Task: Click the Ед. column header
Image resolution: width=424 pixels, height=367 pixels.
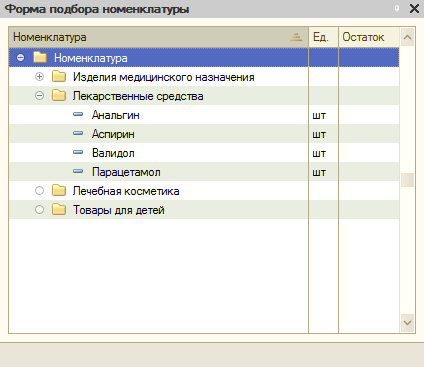Action: [x=323, y=37]
